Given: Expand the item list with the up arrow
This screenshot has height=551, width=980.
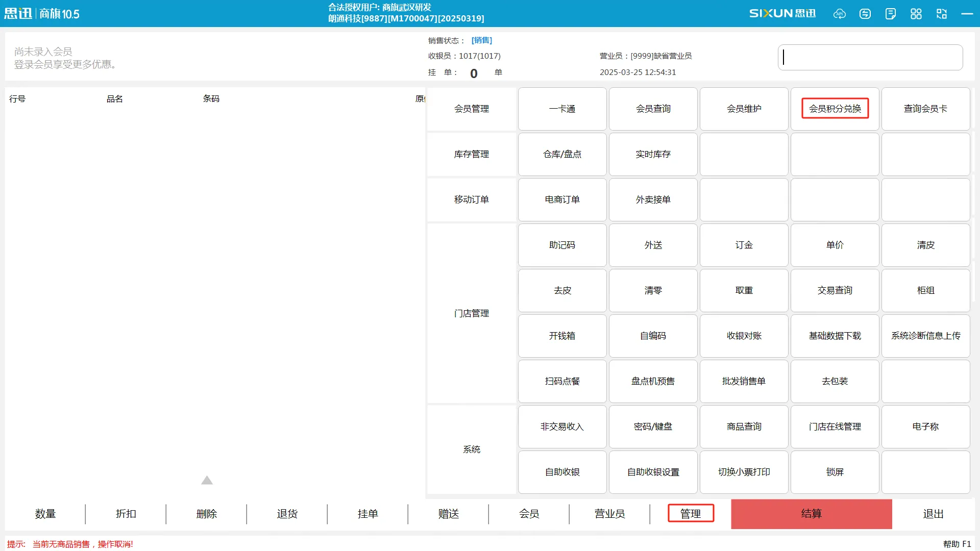Looking at the screenshot, I should pyautogui.click(x=207, y=480).
